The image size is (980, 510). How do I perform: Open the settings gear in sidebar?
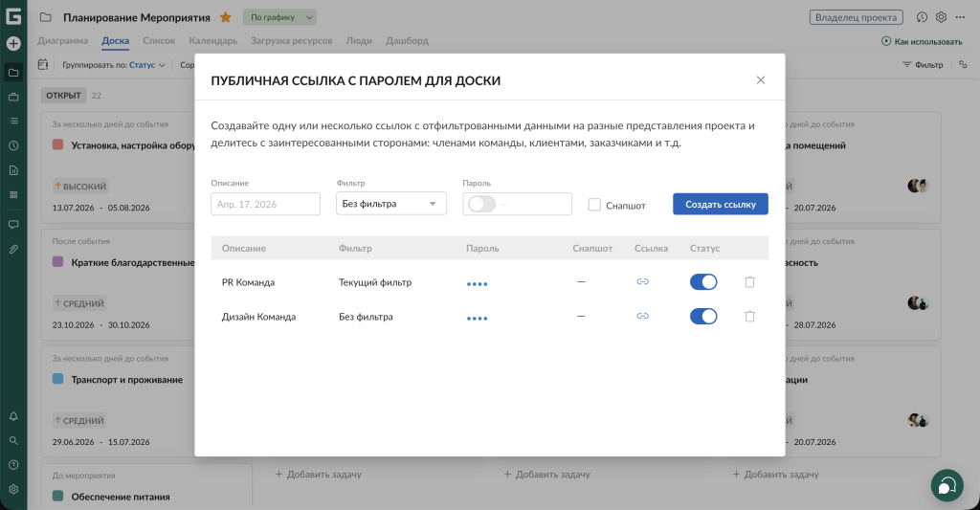point(13,489)
